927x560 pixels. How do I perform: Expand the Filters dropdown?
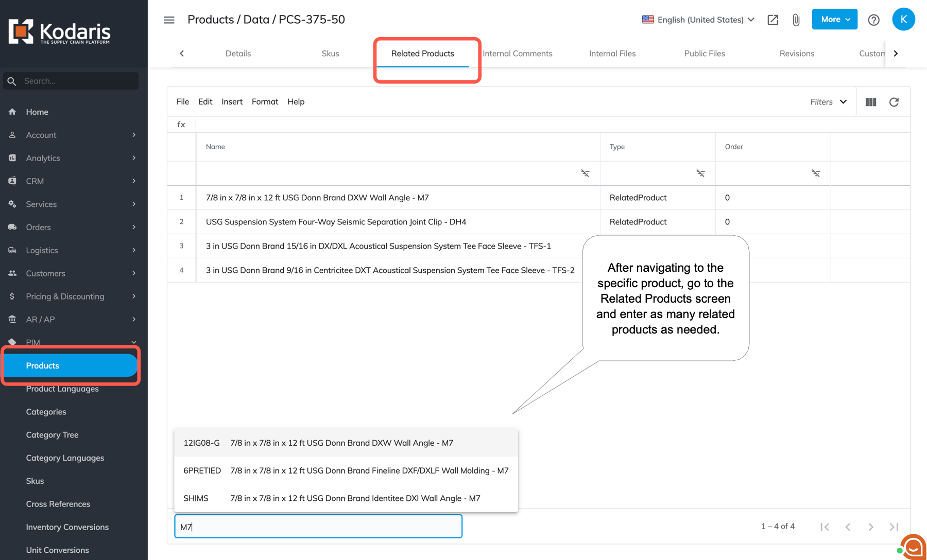pos(828,102)
